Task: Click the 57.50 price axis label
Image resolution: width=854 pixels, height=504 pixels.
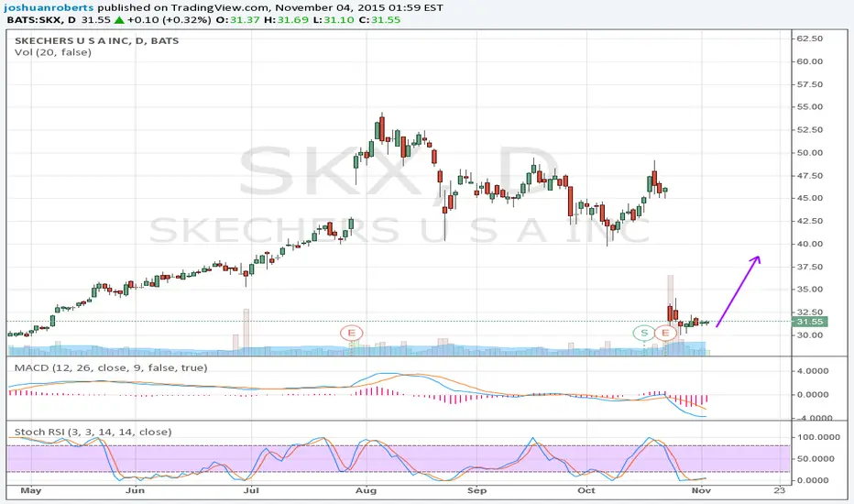Action: point(810,84)
